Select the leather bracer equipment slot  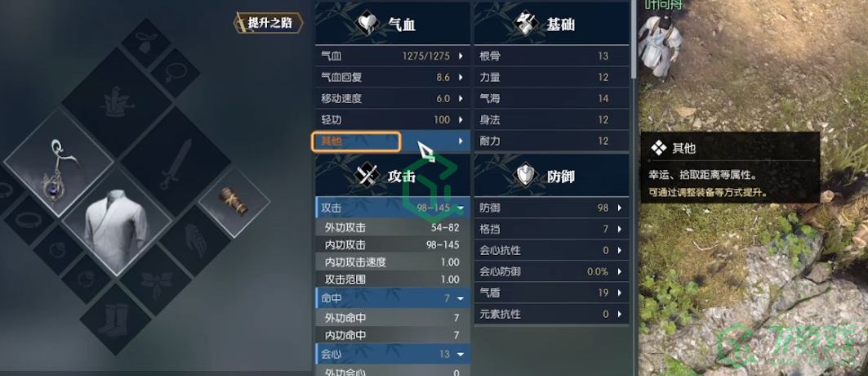pyautogui.click(x=234, y=202)
